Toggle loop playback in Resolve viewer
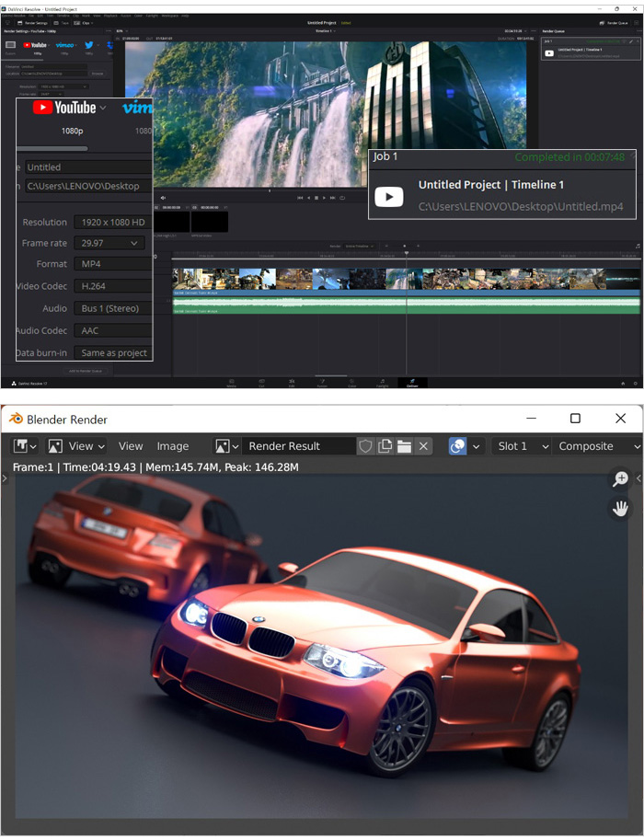This screenshot has height=840, width=644. click(342, 198)
